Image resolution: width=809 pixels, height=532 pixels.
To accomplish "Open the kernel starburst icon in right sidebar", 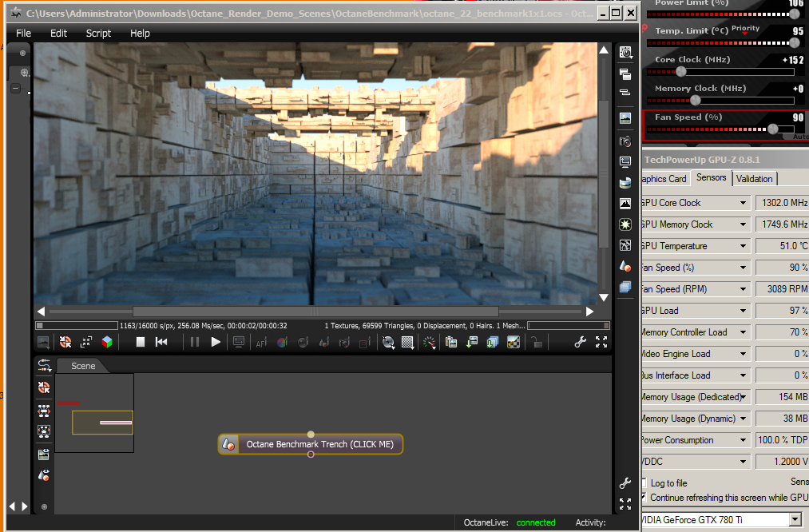I will (625, 224).
